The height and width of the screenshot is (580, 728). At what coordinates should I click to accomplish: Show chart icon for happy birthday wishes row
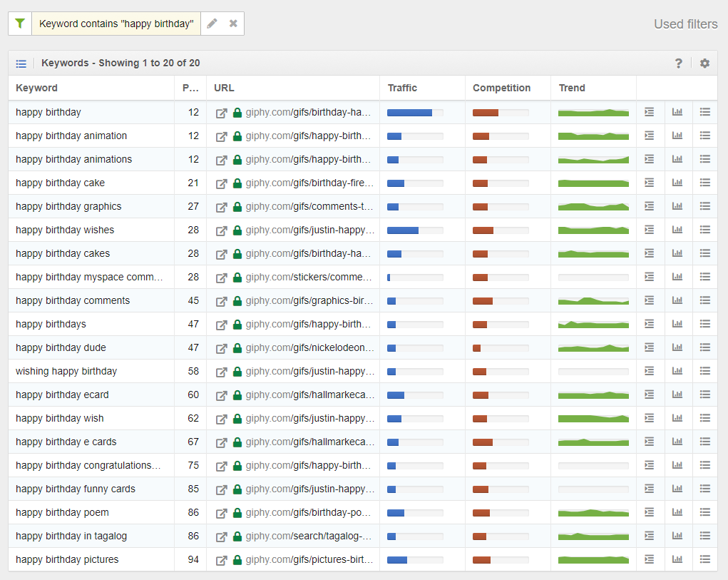[677, 230]
